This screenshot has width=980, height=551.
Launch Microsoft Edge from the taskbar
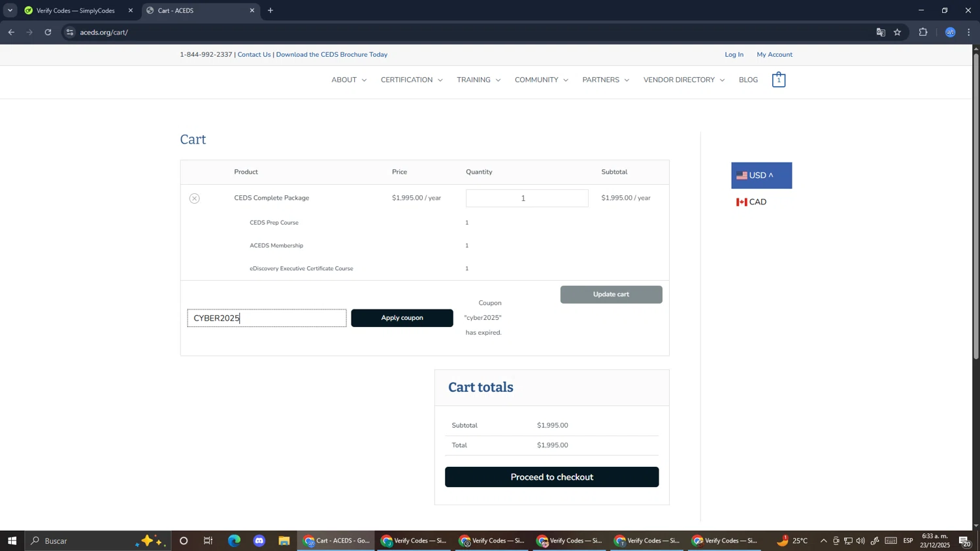pos(234,541)
